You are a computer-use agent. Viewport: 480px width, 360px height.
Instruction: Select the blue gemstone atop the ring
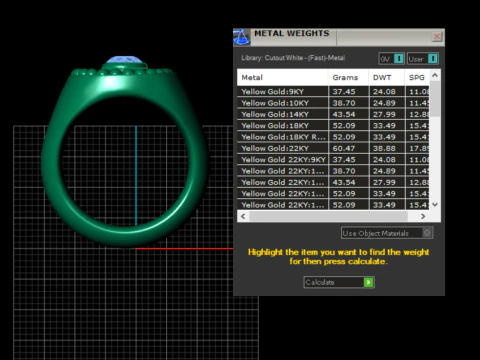[x=124, y=60]
